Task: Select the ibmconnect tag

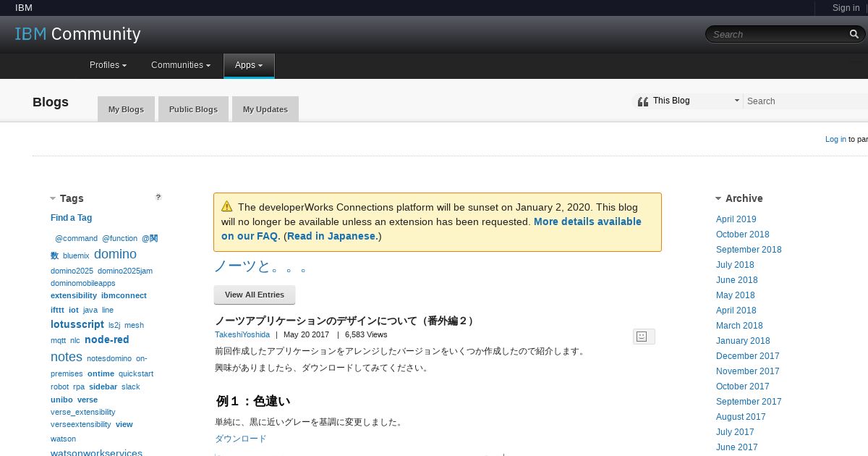Action: [x=124, y=295]
